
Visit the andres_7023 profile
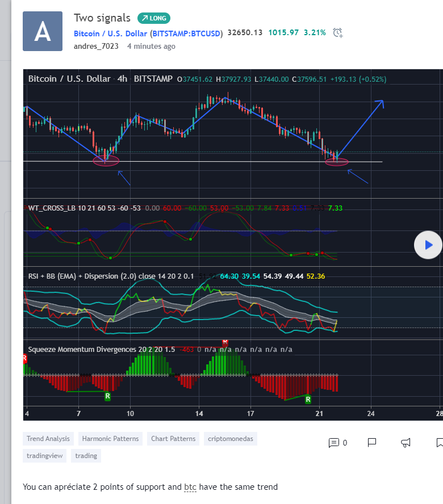(x=96, y=46)
